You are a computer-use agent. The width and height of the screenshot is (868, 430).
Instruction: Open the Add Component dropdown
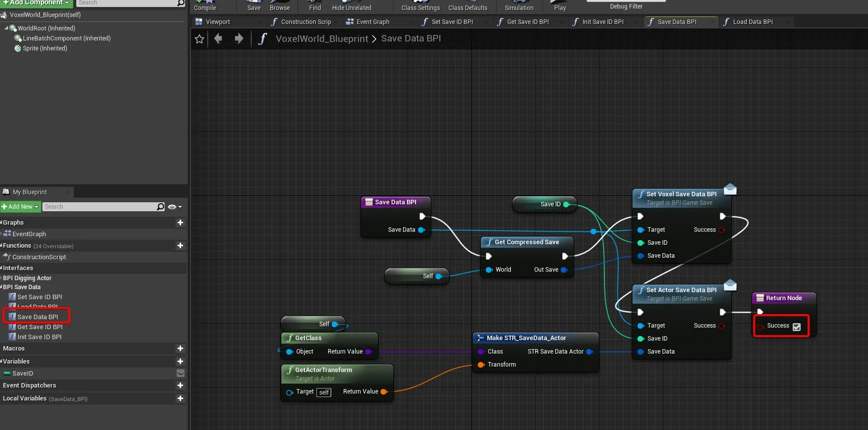click(x=36, y=3)
